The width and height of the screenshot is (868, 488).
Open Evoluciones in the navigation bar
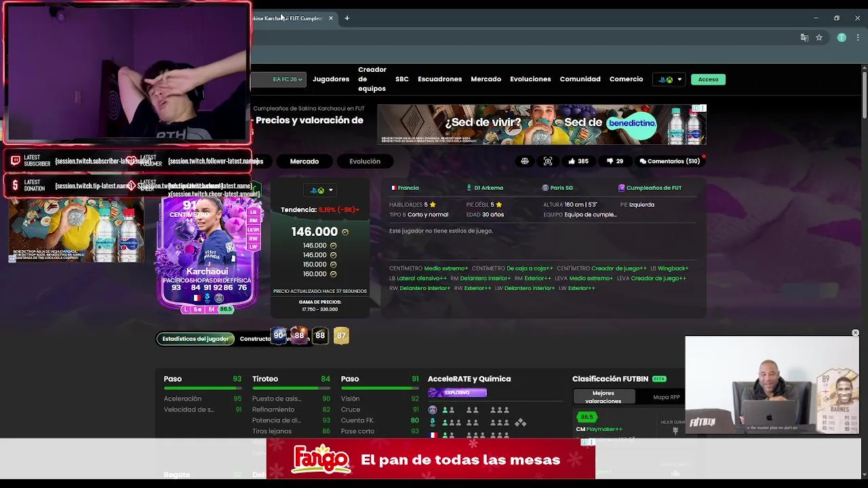pyautogui.click(x=530, y=79)
